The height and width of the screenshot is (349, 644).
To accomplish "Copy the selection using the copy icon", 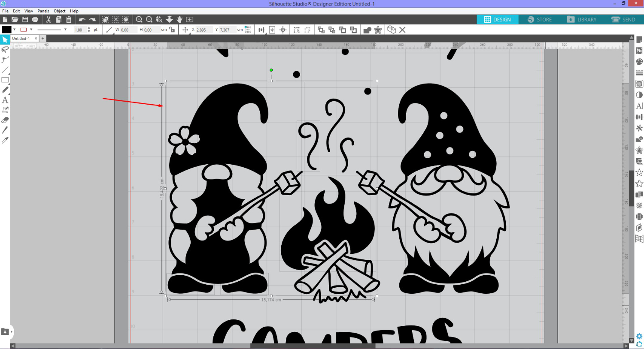I will [x=58, y=19].
